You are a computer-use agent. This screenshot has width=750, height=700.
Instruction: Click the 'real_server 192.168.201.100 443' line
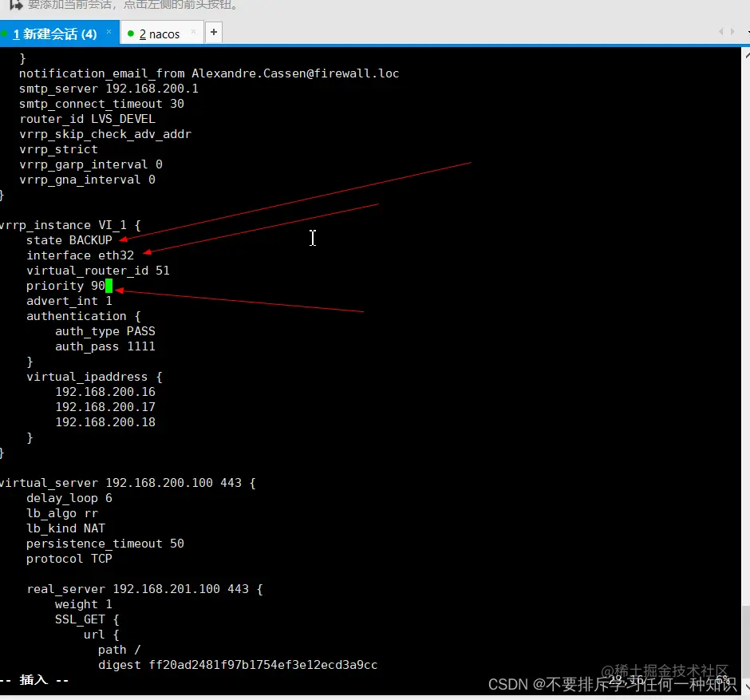[x=145, y=589]
